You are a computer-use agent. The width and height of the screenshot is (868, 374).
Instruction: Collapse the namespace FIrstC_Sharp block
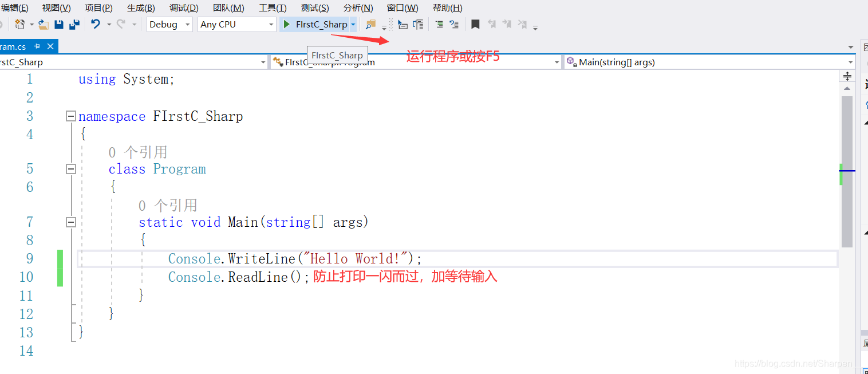click(71, 116)
